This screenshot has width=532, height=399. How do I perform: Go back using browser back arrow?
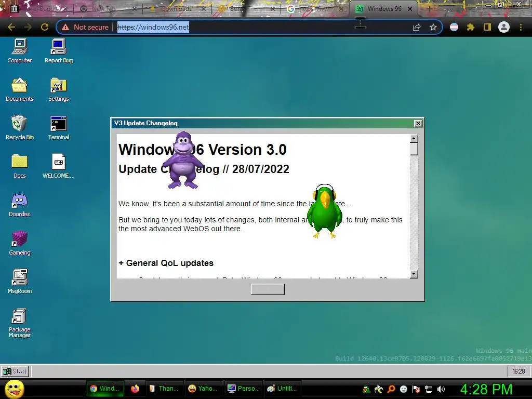(x=11, y=27)
